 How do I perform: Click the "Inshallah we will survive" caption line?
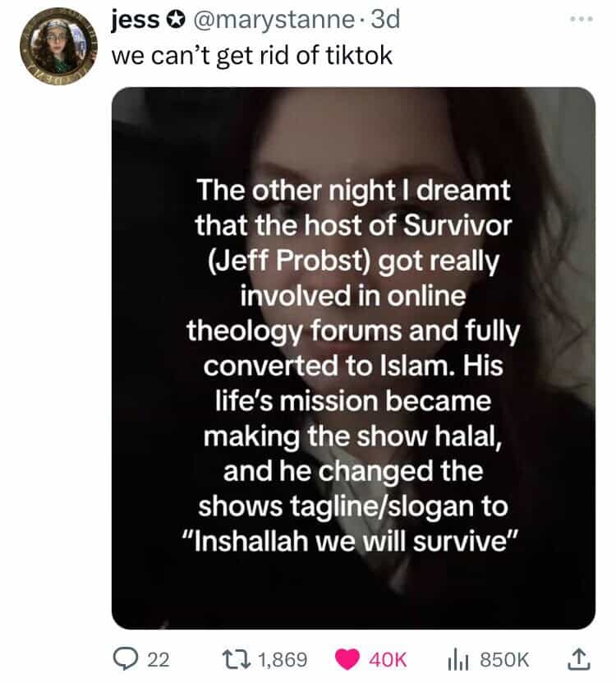click(351, 542)
